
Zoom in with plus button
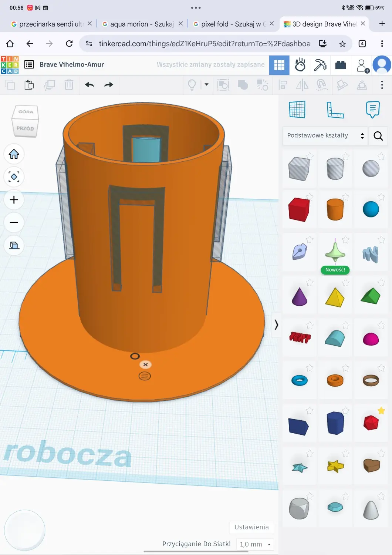14,200
